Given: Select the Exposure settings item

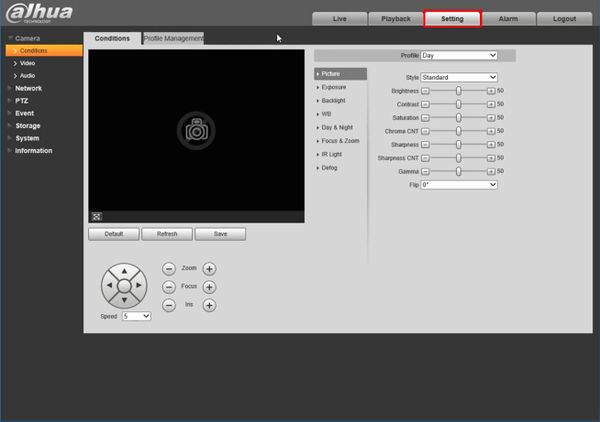Looking at the screenshot, I should pos(334,87).
